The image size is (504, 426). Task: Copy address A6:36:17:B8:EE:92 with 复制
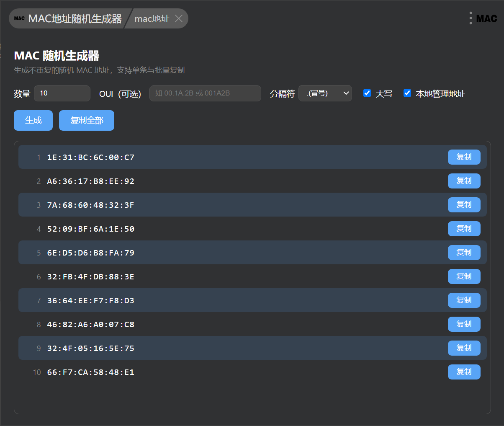coord(464,181)
